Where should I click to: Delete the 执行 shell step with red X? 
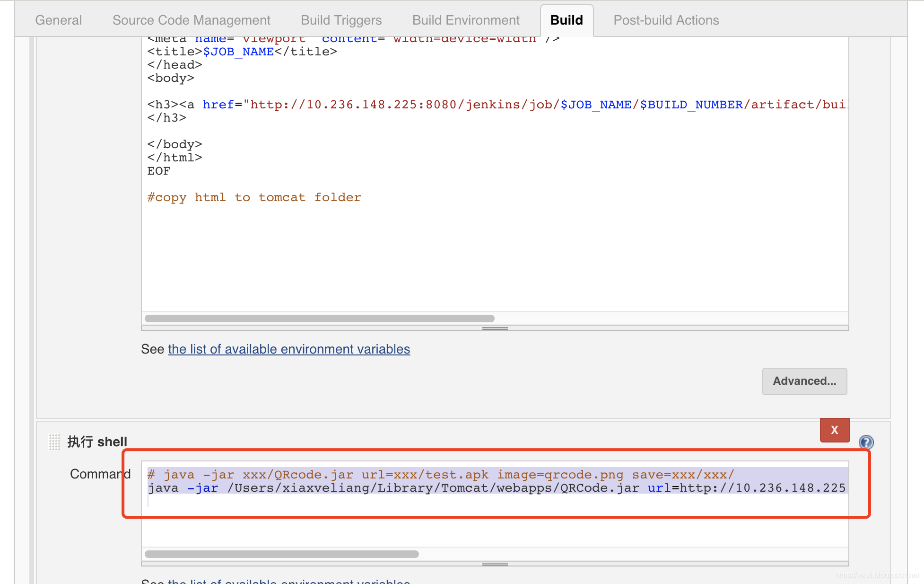click(x=835, y=430)
